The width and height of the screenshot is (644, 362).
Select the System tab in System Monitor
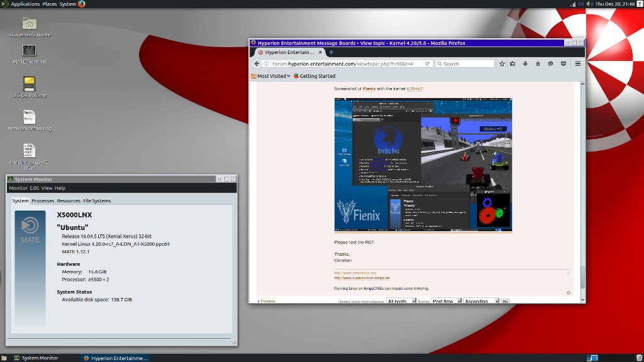(20, 200)
